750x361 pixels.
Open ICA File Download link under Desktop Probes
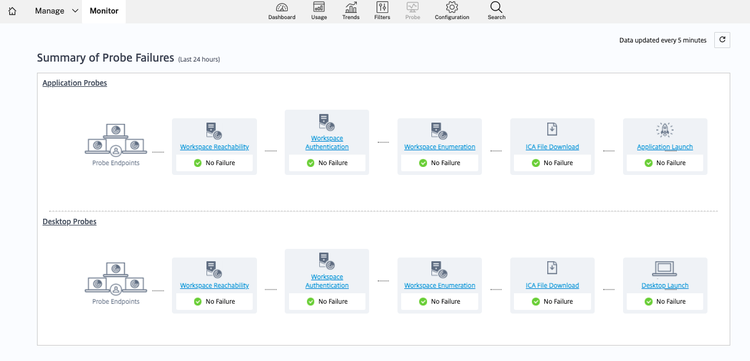pyautogui.click(x=552, y=285)
